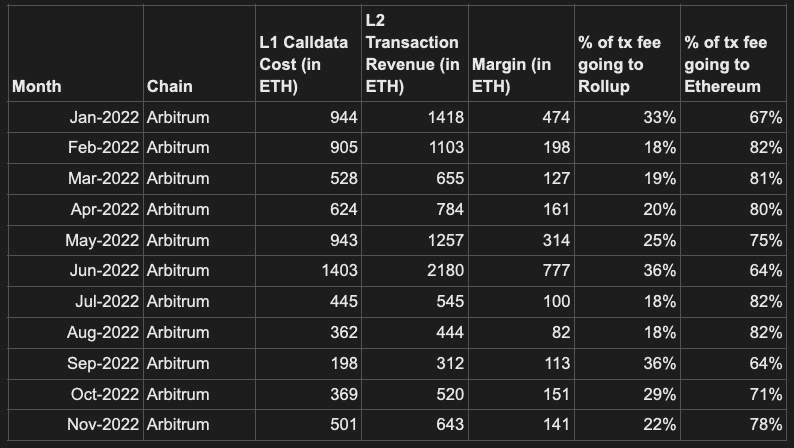The image size is (794, 448).
Task: Select the 2180 revenue cell
Action: tap(442, 271)
